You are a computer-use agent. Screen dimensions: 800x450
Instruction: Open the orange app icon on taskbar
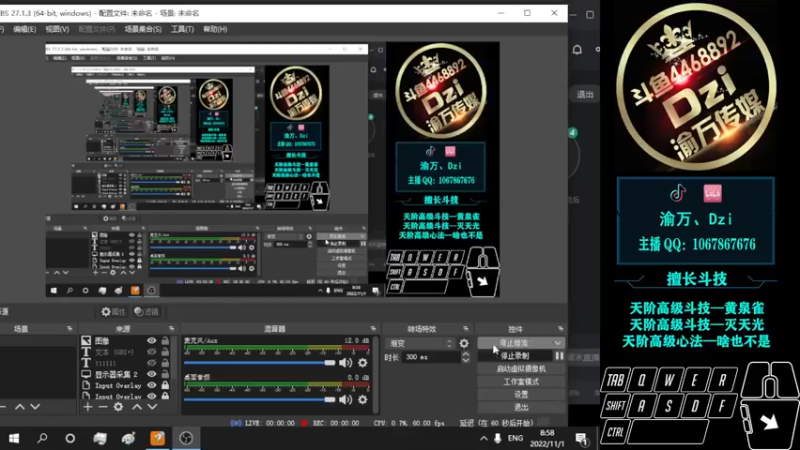(158, 438)
